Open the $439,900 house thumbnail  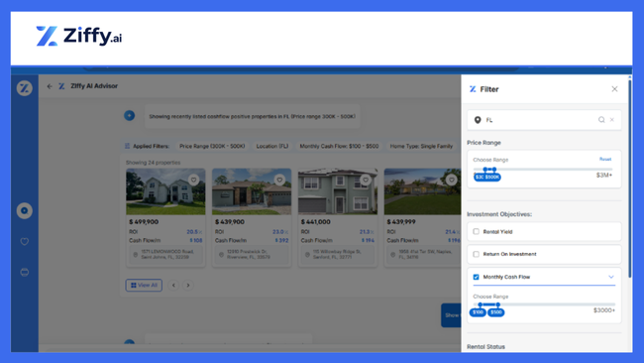click(252, 191)
